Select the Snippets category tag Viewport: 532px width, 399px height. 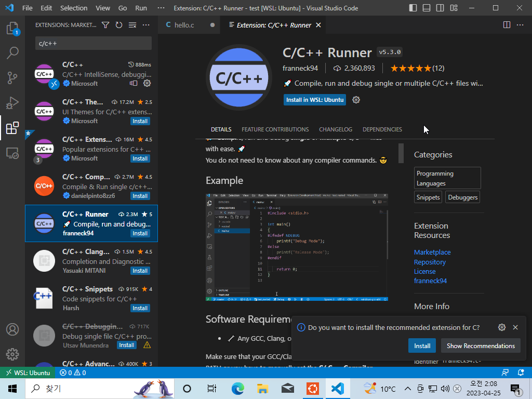pos(428,197)
